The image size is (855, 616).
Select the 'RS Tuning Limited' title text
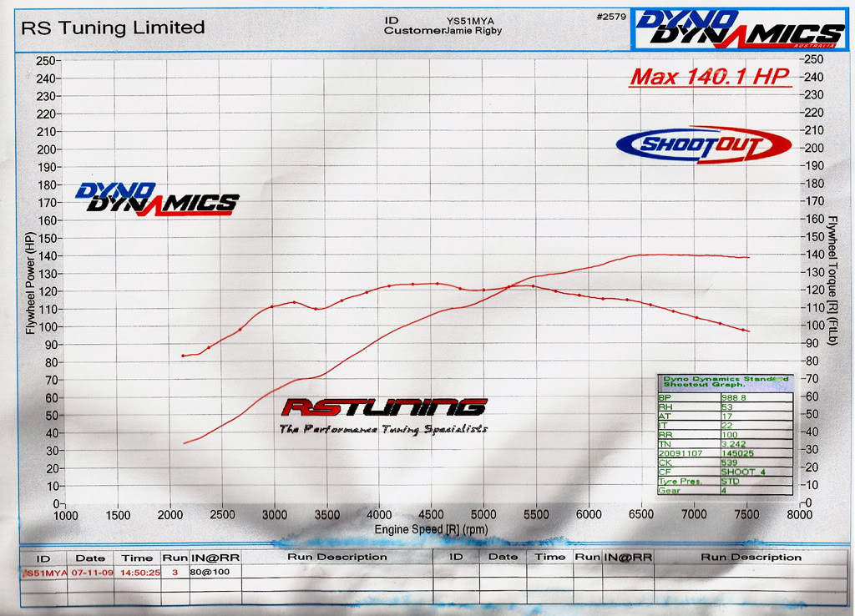click(x=113, y=28)
